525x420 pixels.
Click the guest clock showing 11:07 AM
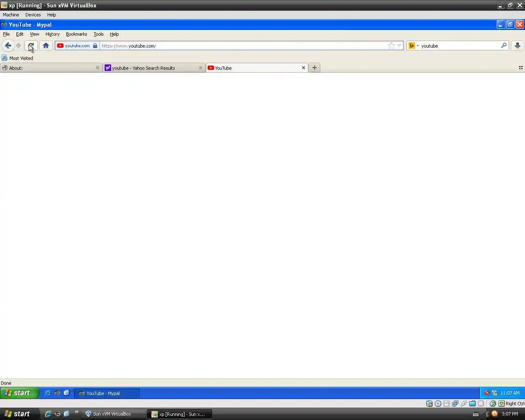coord(510,393)
